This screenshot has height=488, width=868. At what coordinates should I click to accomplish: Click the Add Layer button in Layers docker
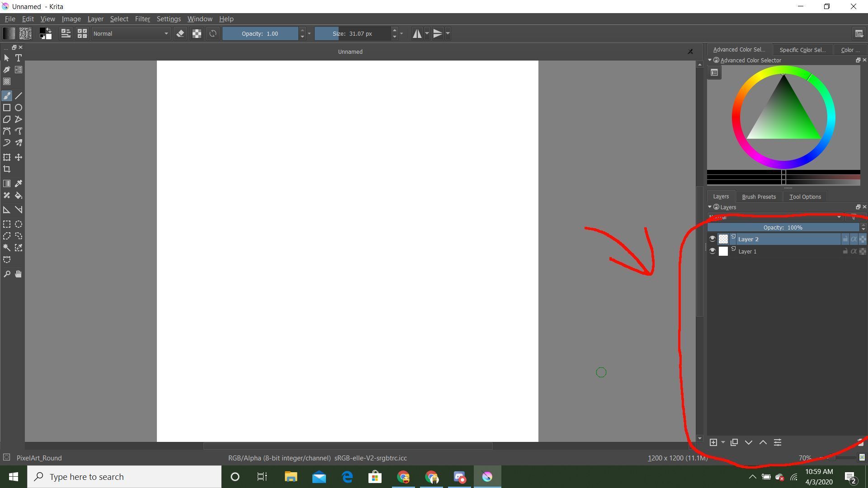pyautogui.click(x=713, y=442)
